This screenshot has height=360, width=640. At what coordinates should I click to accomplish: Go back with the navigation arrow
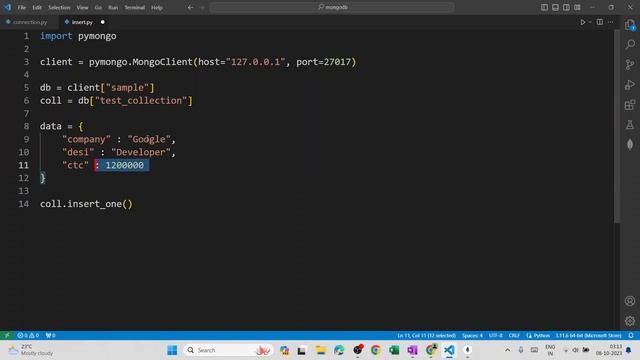click(x=190, y=7)
